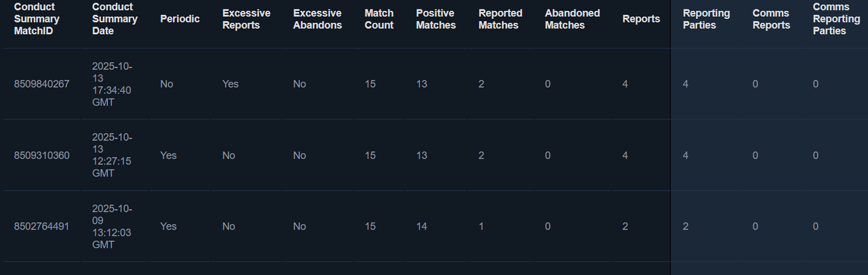Click the Positive Matches column header
Image resolution: width=868 pixels, height=275 pixels.
436,19
